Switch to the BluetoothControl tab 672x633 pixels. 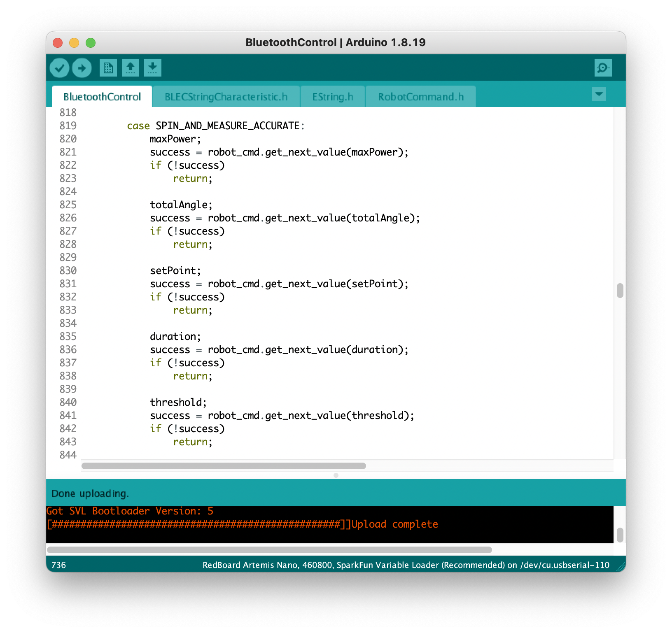click(x=102, y=97)
